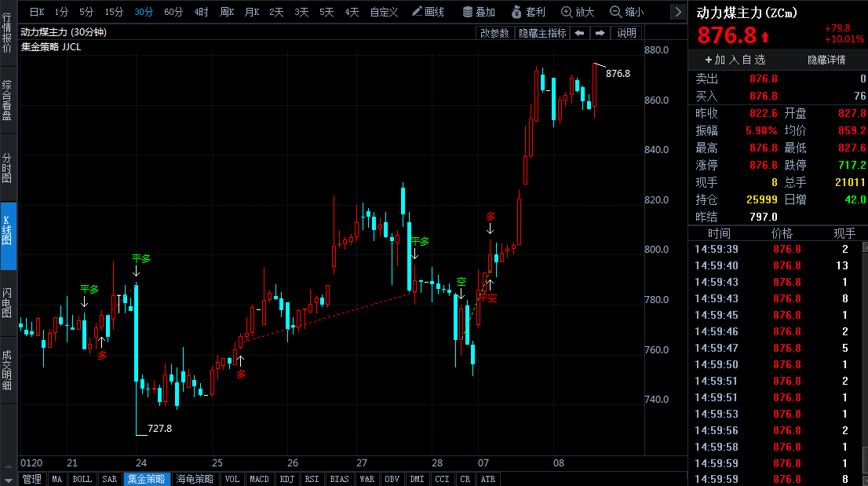868x486 pixels.
Task: Open the 分时图 sidebar tab
Action: pos(7,167)
